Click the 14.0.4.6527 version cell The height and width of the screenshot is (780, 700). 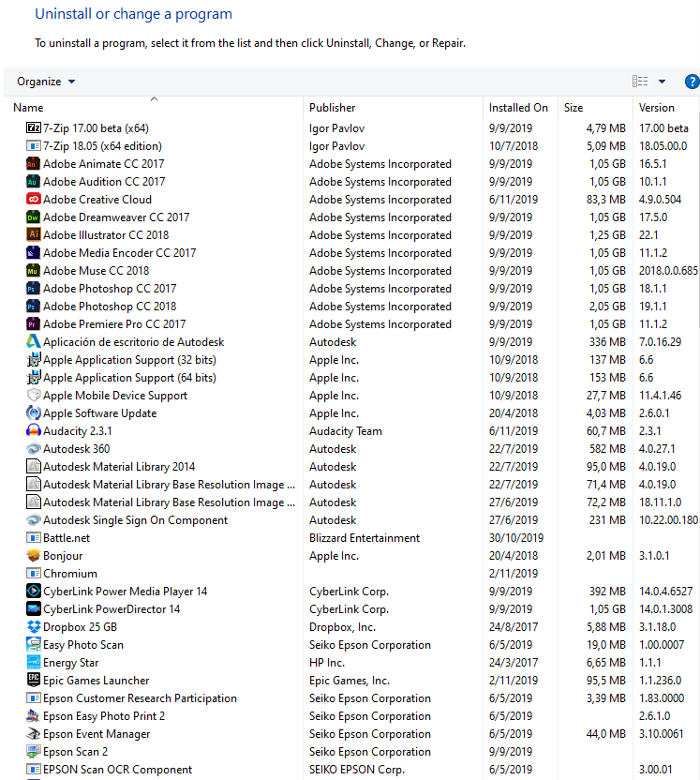pyautogui.click(x=665, y=592)
